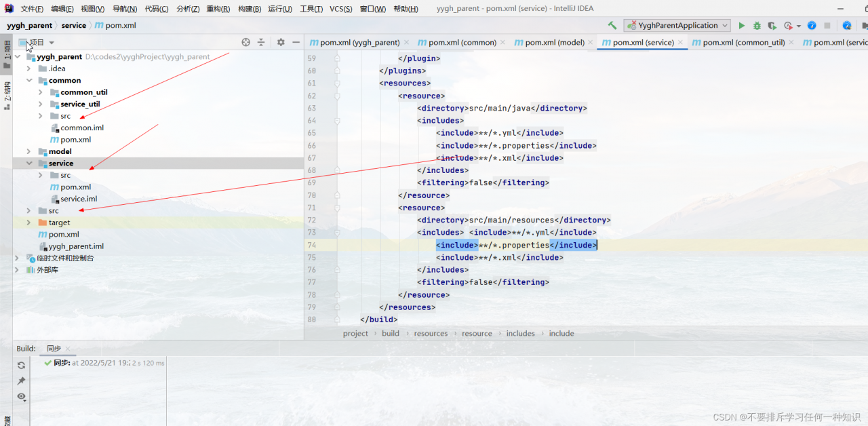Collapse all nodes via project panel icon

[261, 42]
